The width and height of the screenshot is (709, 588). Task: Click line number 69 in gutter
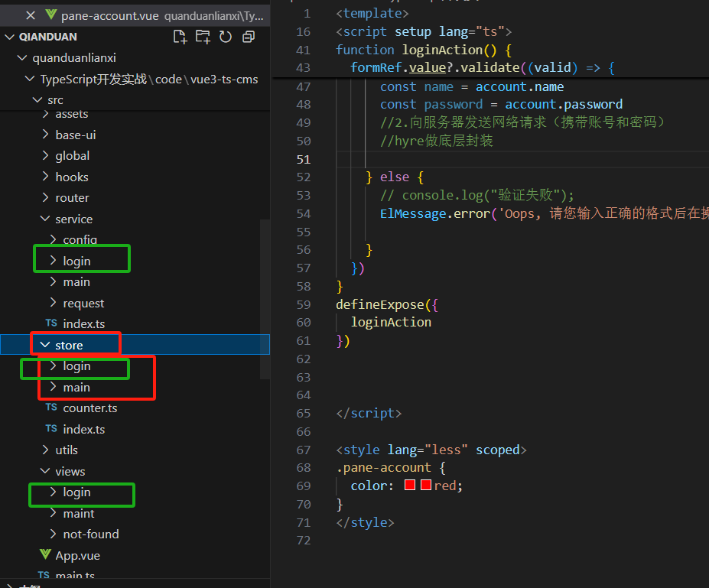[x=304, y=486]
